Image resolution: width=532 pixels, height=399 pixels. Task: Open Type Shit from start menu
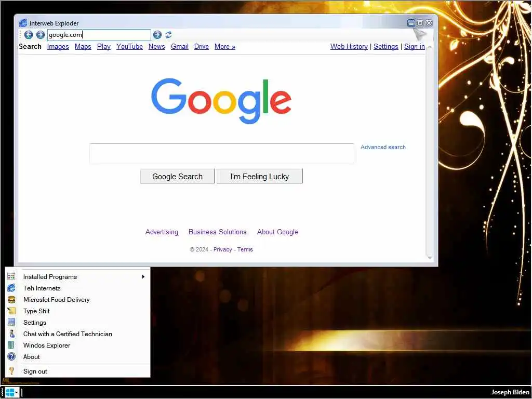[78, 311]
